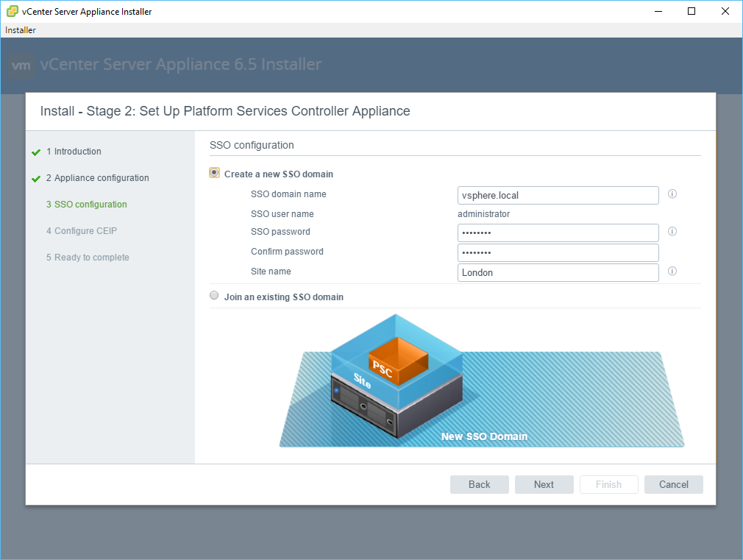Open the Installer menu
This screenshot has width=743, height=560.
(21, 30)
